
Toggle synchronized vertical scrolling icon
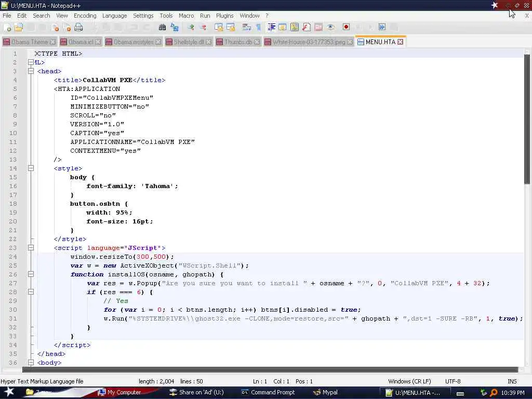[219, 27]
